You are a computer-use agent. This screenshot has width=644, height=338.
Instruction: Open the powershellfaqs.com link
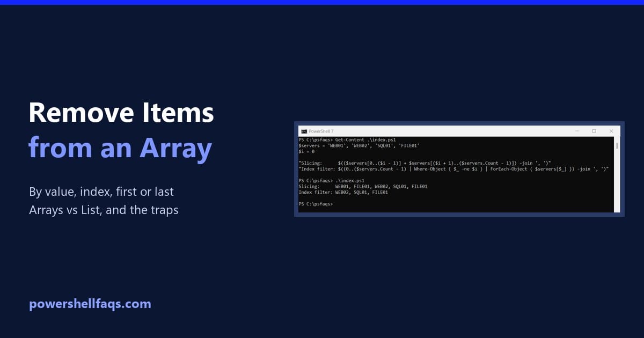pyautogui.click(x=90, y=304)
